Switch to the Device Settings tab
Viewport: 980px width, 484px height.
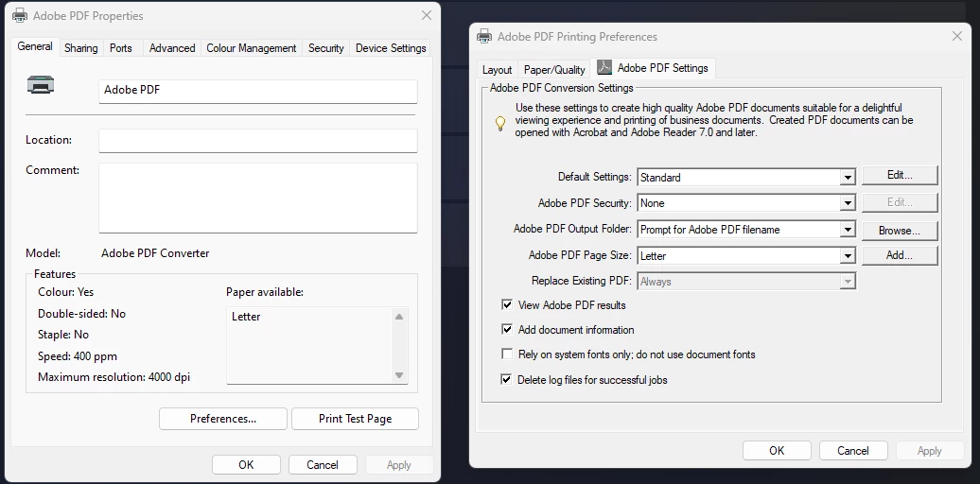(x=391, y=48)
